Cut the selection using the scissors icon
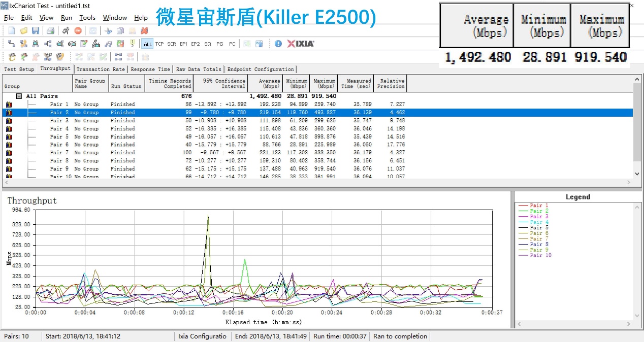 point(108,30)
